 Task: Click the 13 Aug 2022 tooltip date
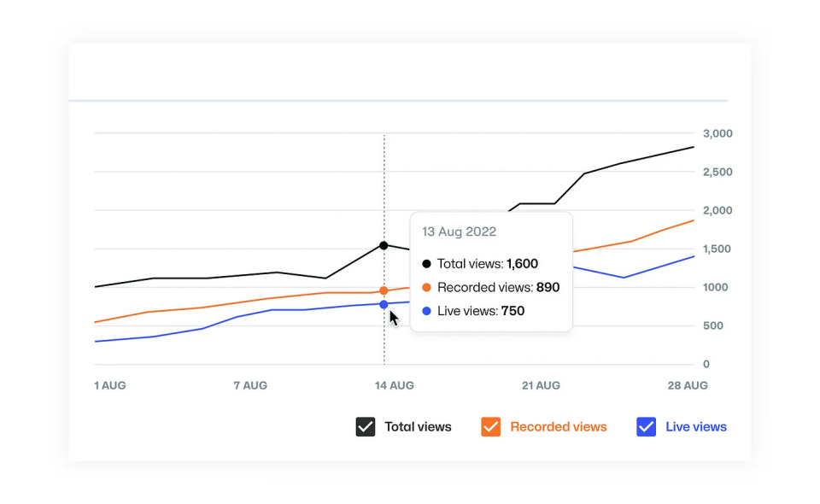click(459, 231)
